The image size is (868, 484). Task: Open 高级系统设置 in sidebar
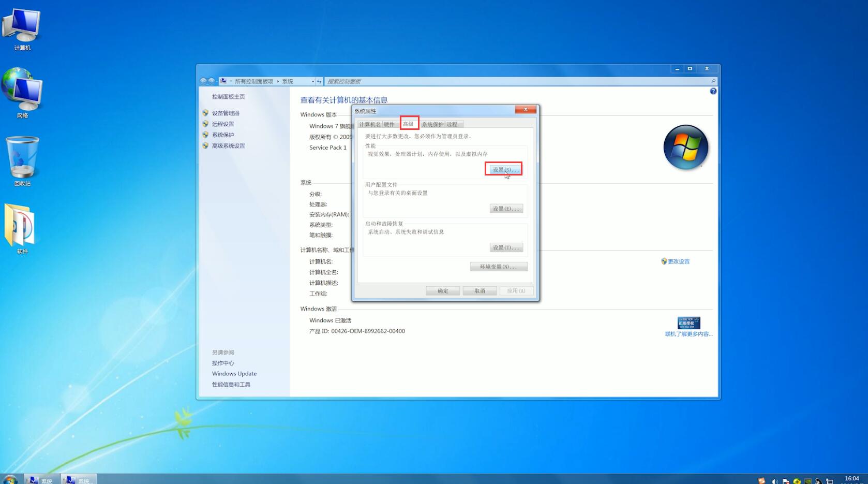coord(228,145)
